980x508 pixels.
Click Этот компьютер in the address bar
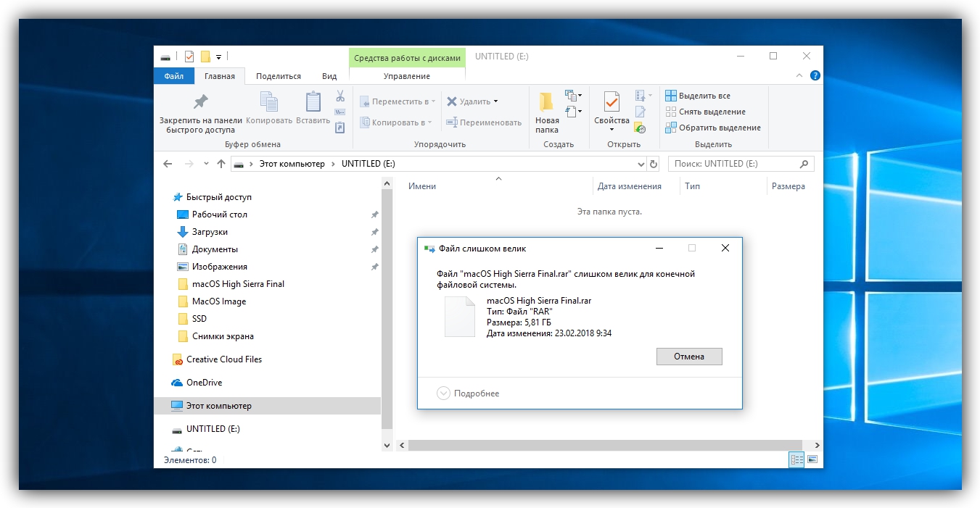point(292,164)
